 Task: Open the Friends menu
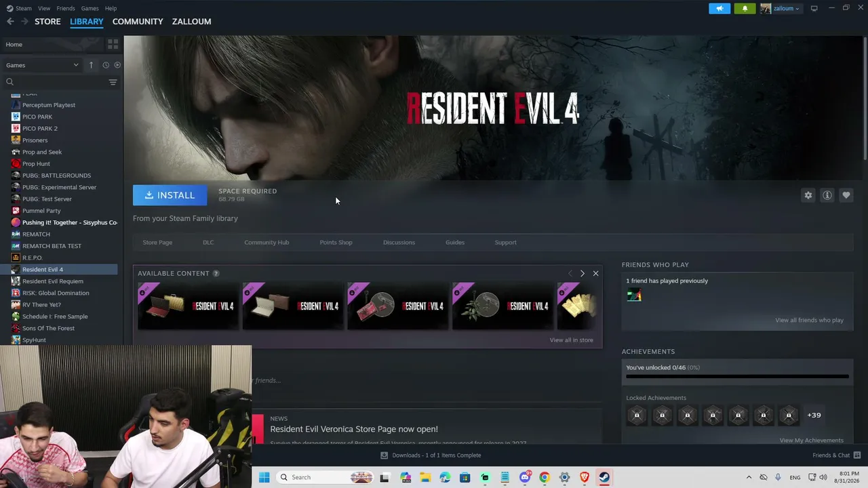pos(66,8)
